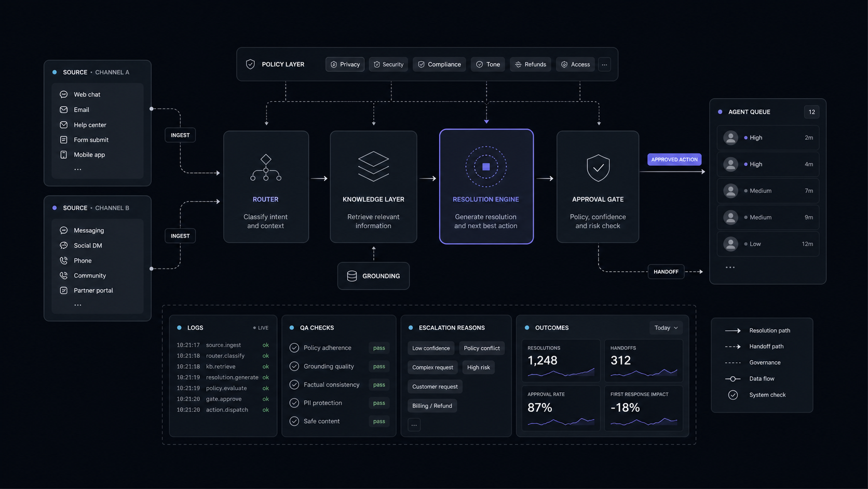The image size is (868, 489).
Task: Click the Web chat bubble icon
Action: [x=64, y=95]
